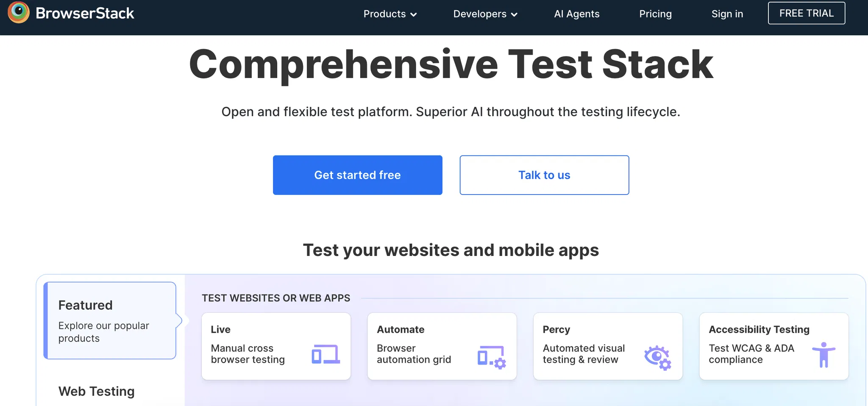The image size is (868, 406).
Task: Click Get started free button
Action: tap(357, 175)
